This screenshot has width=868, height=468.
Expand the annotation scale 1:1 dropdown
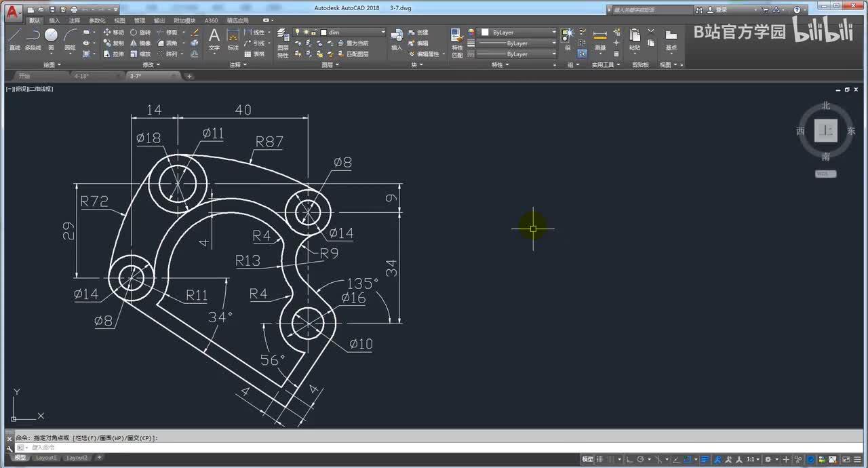pos(753,459)
